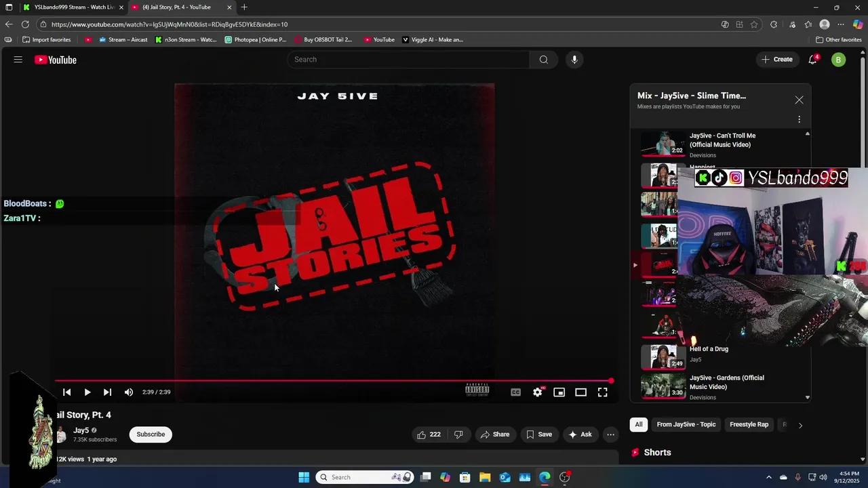
Task: Open the Photopea bookmark
Action: (256, 40)
